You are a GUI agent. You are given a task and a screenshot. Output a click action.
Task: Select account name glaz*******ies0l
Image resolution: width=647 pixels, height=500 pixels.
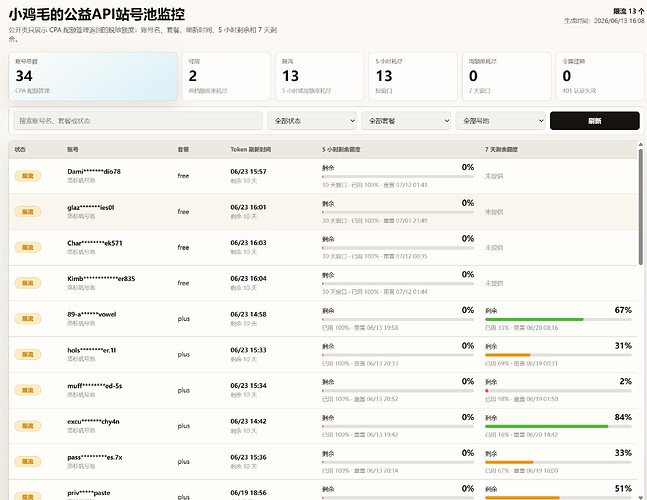pos(91,208)
